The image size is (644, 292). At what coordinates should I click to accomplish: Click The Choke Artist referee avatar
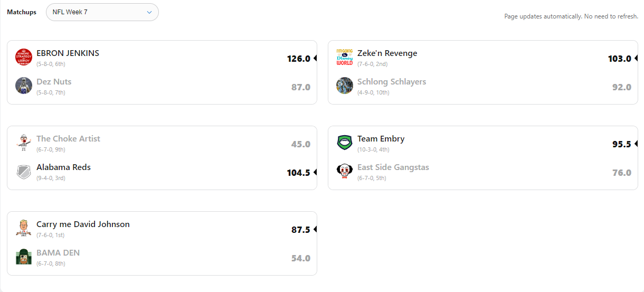[24, 143]
